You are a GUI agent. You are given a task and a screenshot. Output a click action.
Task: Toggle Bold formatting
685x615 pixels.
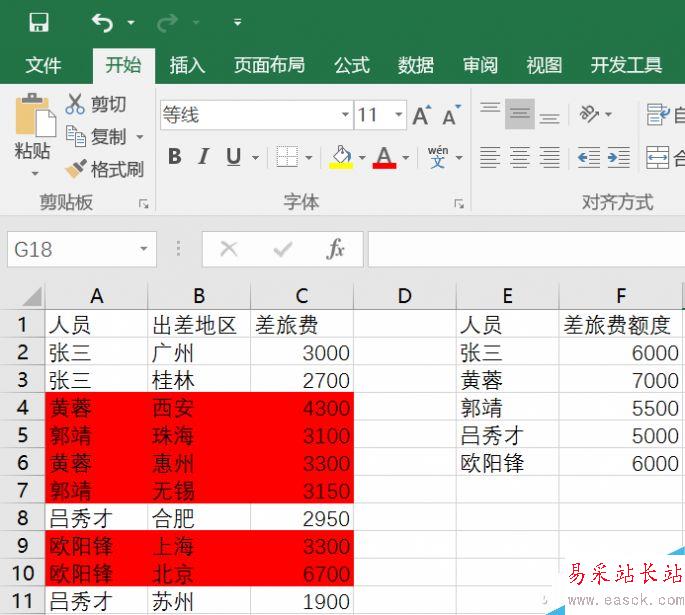point(175,156)
